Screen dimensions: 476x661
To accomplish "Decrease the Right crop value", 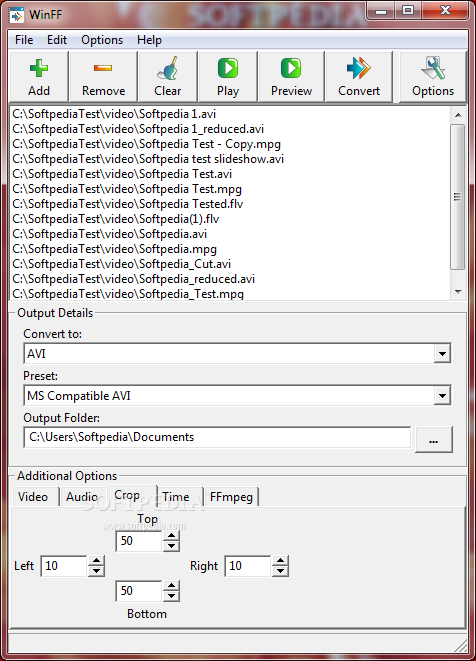I will pos(280,571).
